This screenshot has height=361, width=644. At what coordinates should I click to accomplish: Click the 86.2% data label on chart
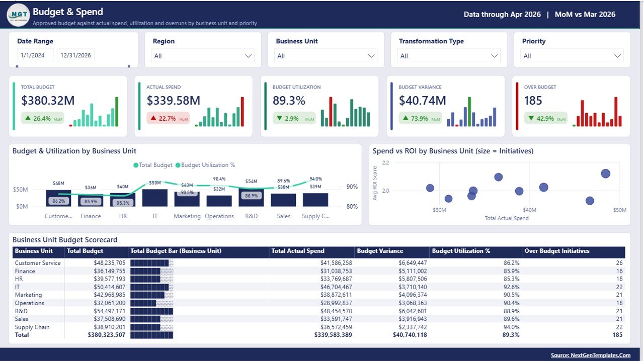click(x=58, y=201)
